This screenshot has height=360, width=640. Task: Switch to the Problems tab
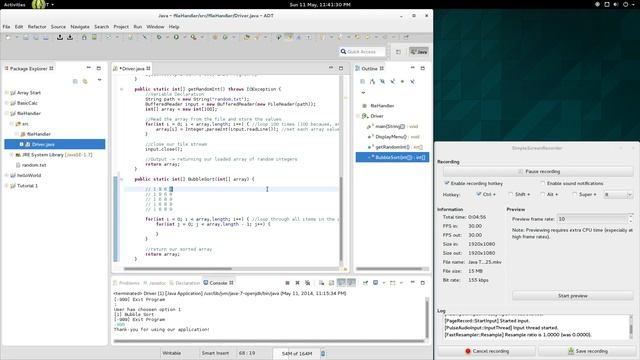coord(126,283)
